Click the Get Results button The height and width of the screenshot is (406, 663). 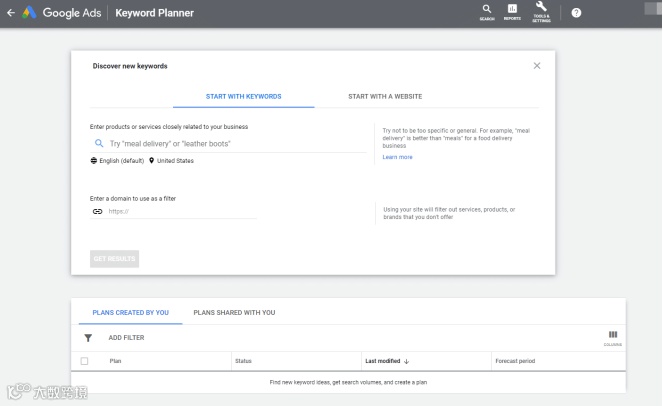tap(115, 259)
